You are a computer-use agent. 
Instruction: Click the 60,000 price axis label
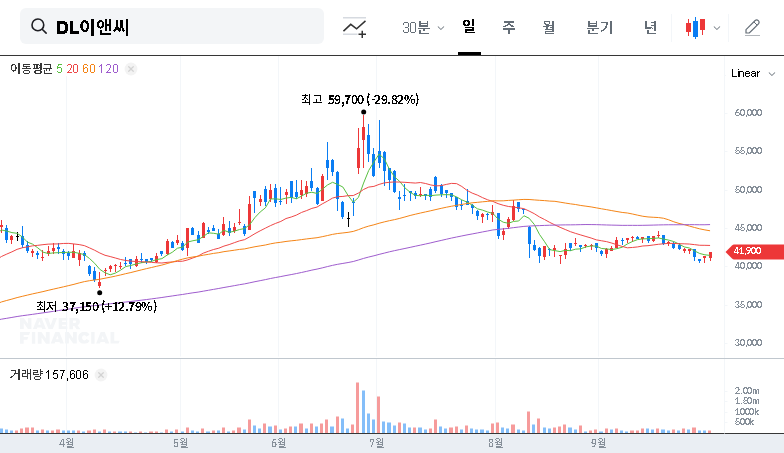pos(748,113)
